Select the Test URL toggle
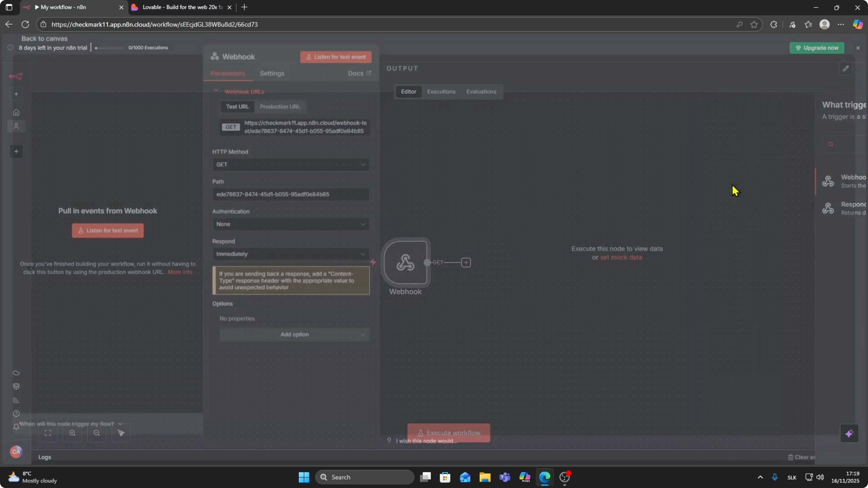The height and width of the screenshot is (488, 868). (237, 107)
